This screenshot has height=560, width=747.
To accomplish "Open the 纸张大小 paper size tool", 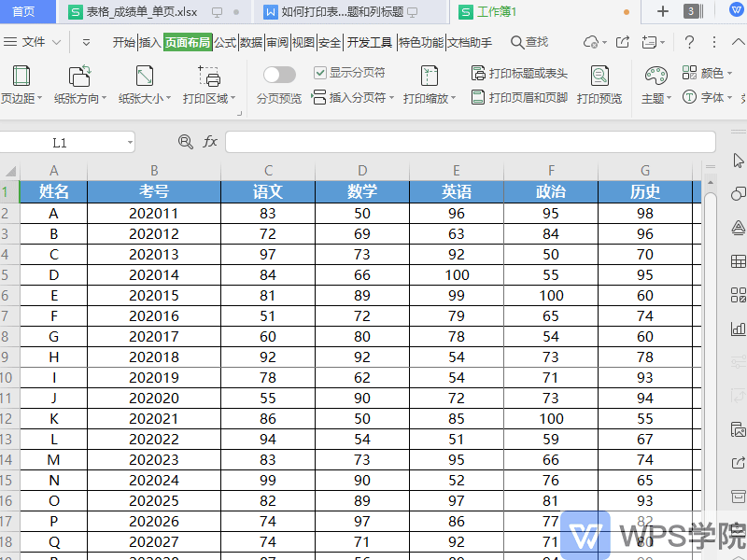I will click(145, 85).
